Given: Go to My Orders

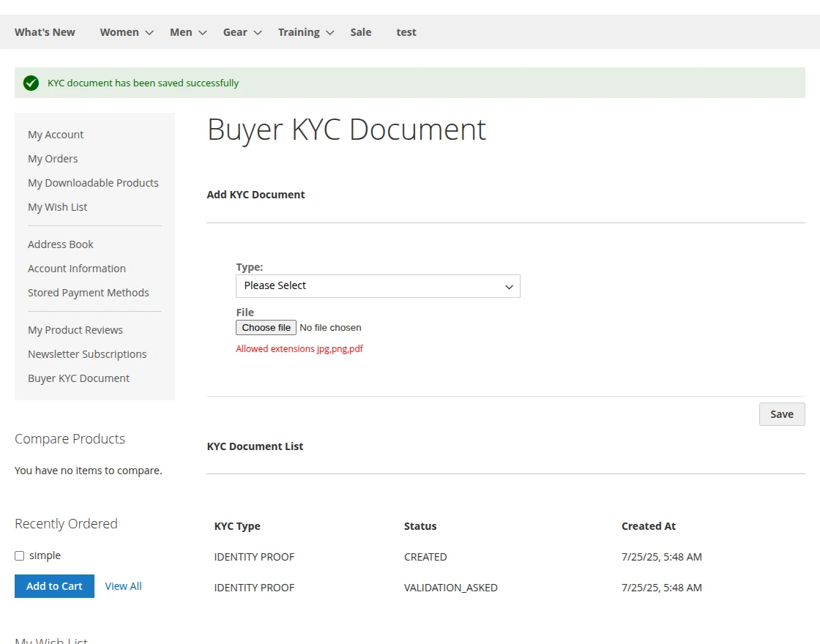Looking at the screenshot, I should [53, 159].
